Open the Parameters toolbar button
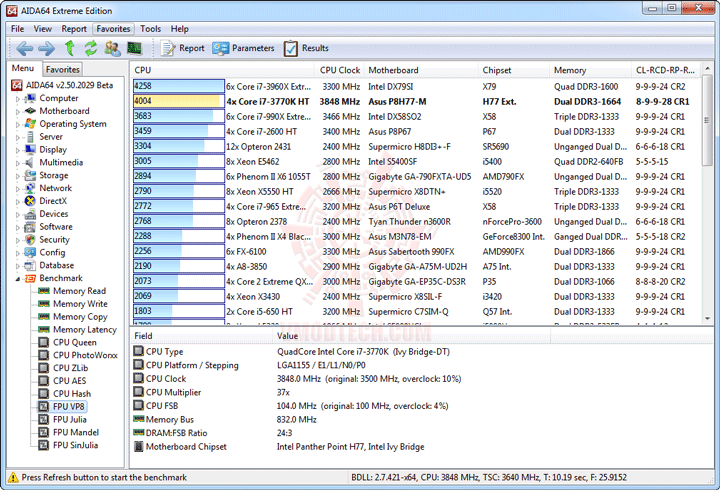This screenshot has width=720, height=490. point(243,48)
